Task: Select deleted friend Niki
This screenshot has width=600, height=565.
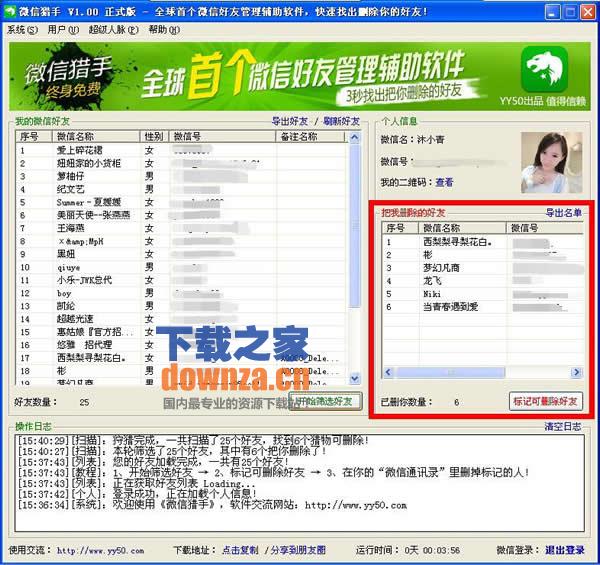Action: click(x=483, y=294)
